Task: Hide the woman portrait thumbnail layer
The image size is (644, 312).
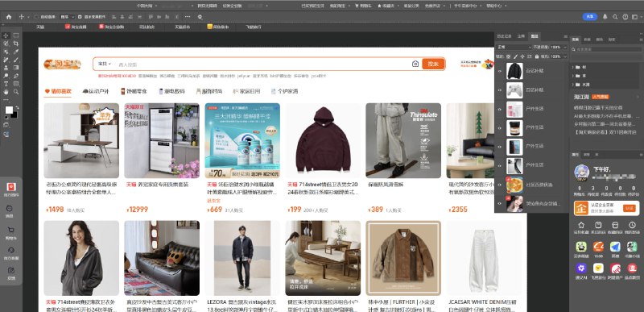Action: pyautogui.click(x=500, y=203)
